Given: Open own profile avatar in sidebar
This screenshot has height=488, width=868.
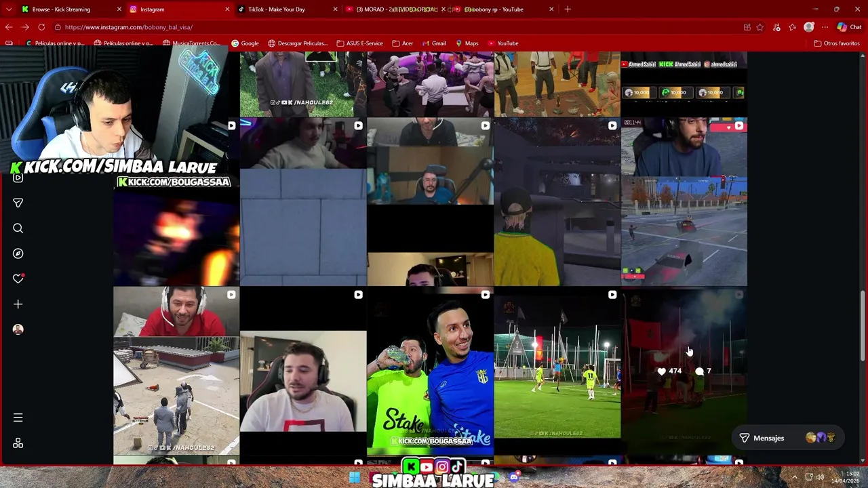Looking at the screenshot, I should 18,329.
